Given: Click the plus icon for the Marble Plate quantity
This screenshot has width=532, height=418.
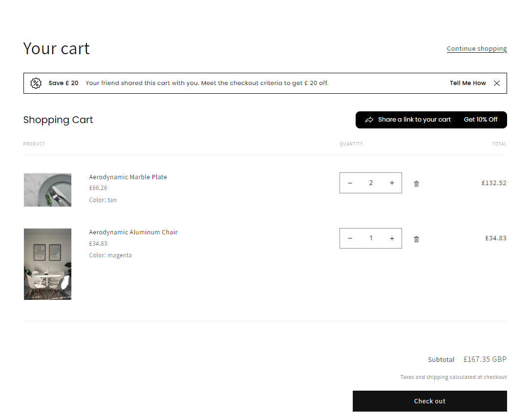Looking at the screenshot, I should pyautogui.click(x=392, y=183).
